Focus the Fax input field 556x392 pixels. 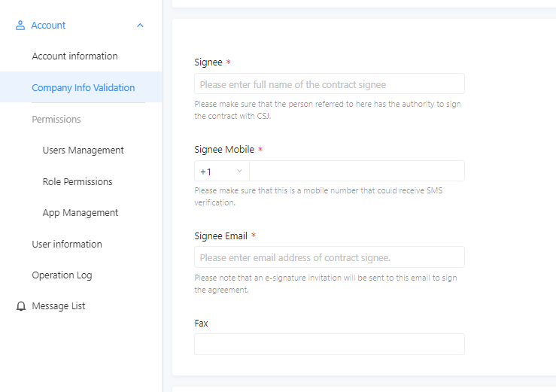[330, 345]
